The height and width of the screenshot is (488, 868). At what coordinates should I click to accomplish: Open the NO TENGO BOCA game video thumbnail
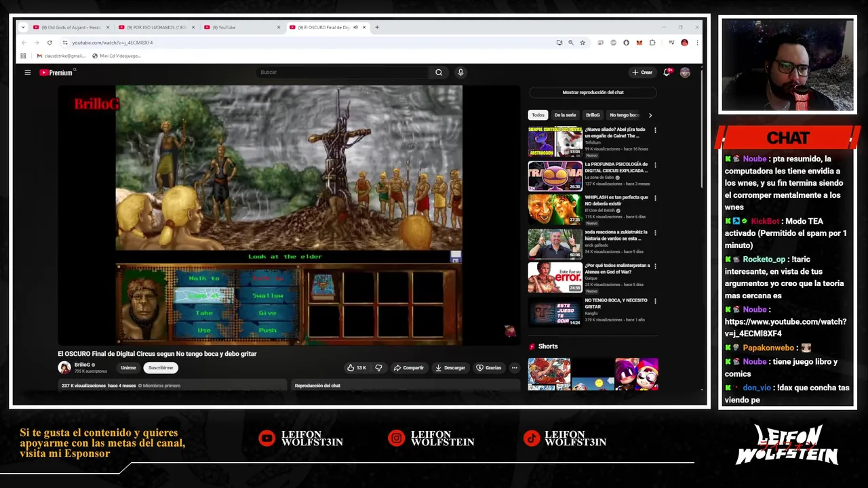[x=555, y=312]
